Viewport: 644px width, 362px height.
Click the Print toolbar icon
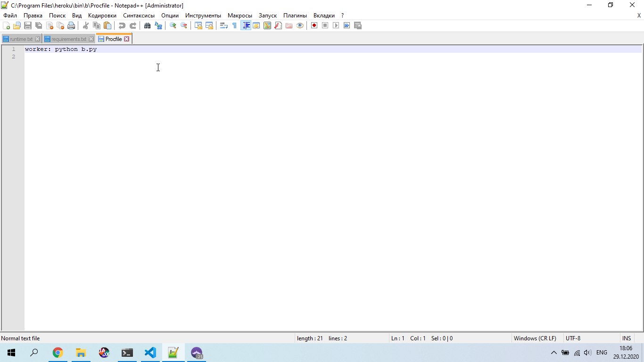click(71, 25)
